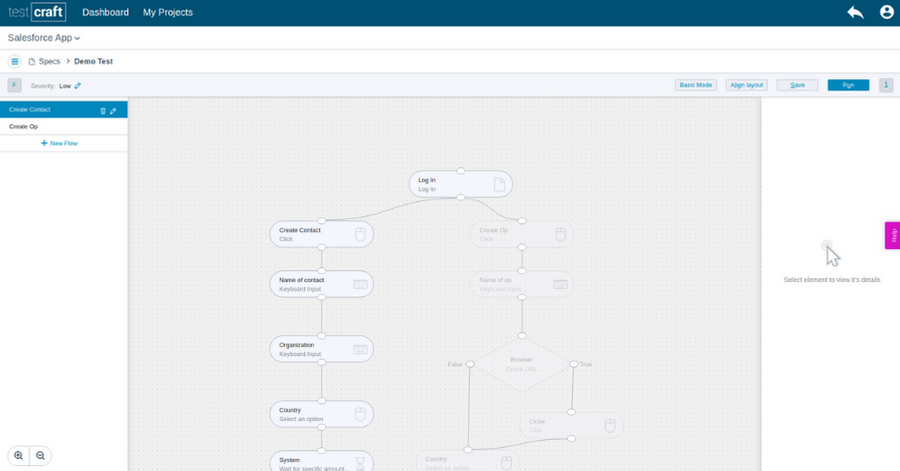900x471 pixels.
Task: Toggle the hamburger menu beside Specs
Action: (15, 61)
